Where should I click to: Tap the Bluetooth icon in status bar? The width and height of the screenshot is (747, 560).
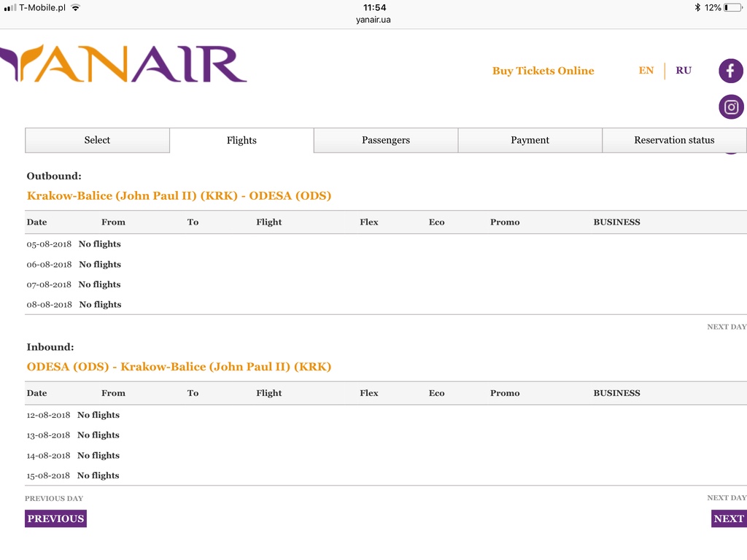697,7
